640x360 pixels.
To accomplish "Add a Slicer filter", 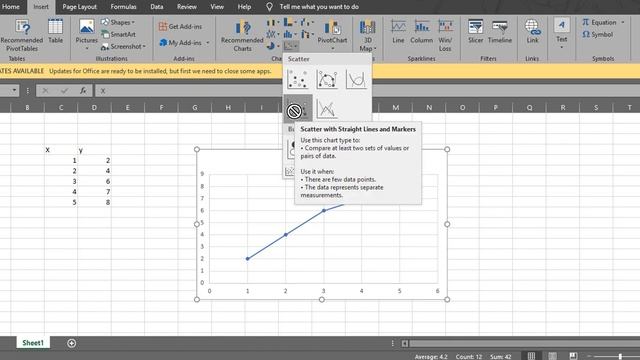I will [x=476, y=31].
